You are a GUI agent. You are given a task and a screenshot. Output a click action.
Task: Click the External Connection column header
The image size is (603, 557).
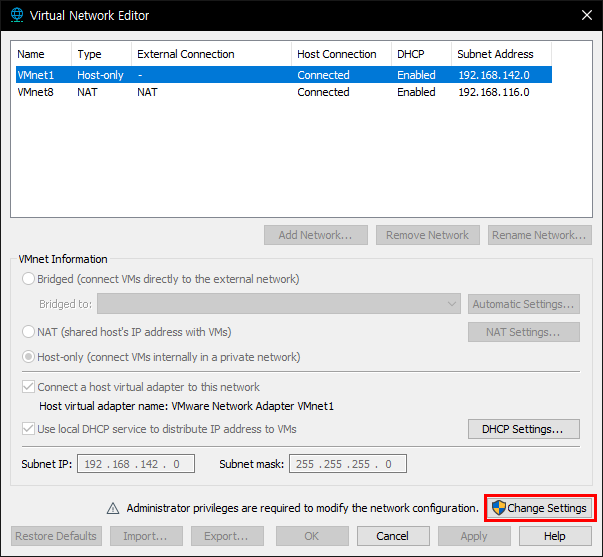[212, 54]
